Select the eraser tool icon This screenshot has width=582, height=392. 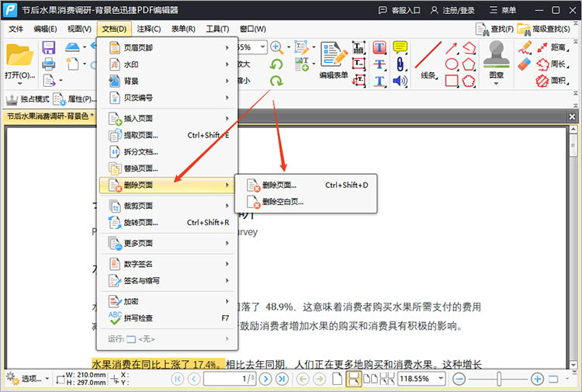(x=525, y=64)
